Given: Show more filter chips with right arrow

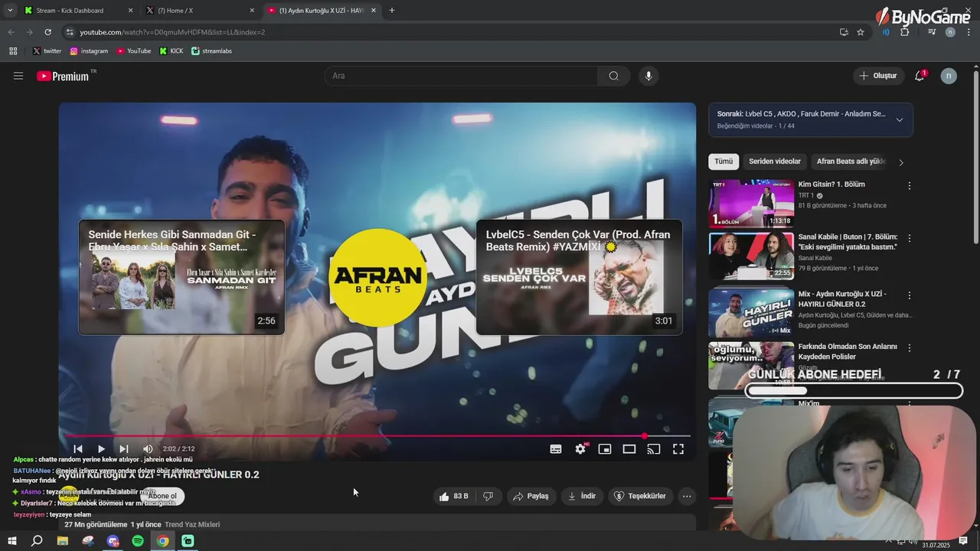Looking at the screenshot, I should click(901, 162).
